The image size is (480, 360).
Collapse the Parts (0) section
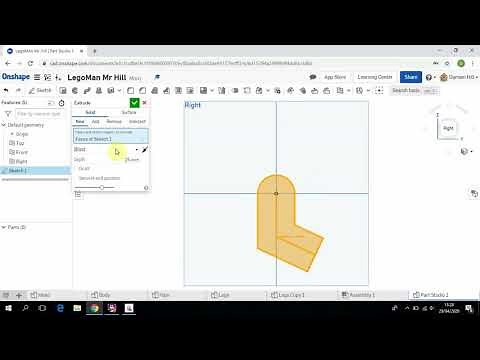[x=4, y=227]
